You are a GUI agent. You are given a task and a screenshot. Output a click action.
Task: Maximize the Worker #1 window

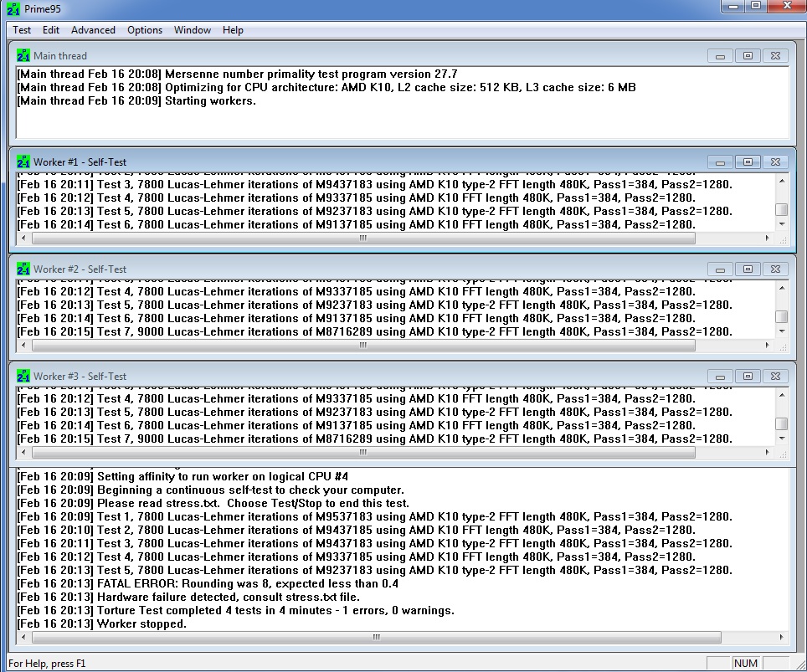(x=748, y=162)
